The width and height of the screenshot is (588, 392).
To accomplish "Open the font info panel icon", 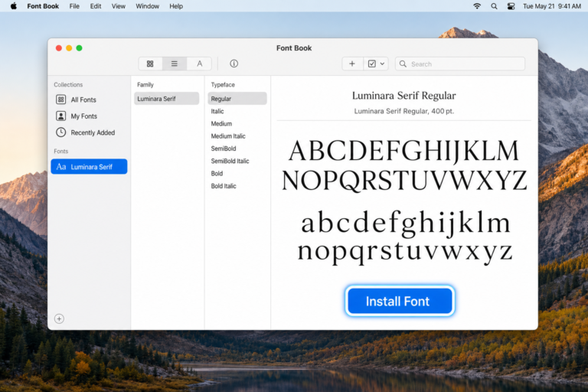I will (234, 64).
